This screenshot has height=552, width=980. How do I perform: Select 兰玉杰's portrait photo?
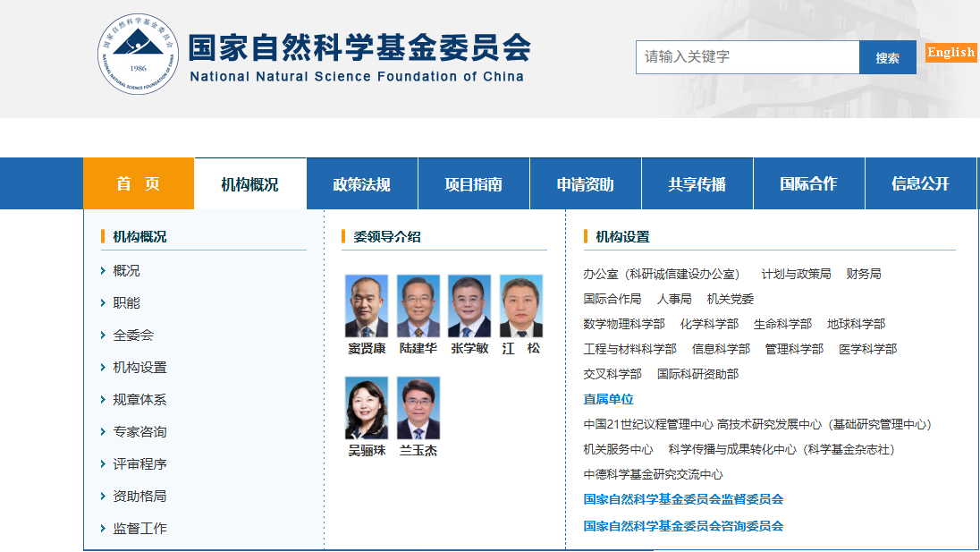418,408
